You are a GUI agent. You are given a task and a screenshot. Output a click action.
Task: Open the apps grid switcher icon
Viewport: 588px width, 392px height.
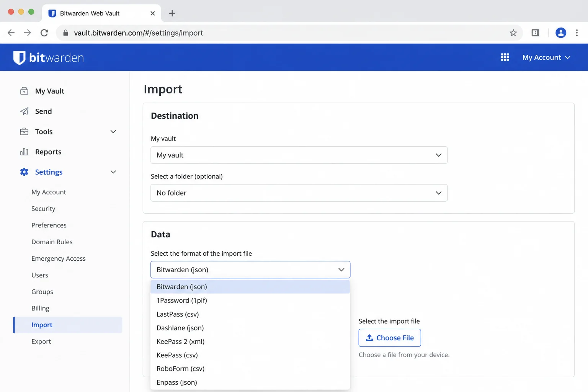[505, 57]
